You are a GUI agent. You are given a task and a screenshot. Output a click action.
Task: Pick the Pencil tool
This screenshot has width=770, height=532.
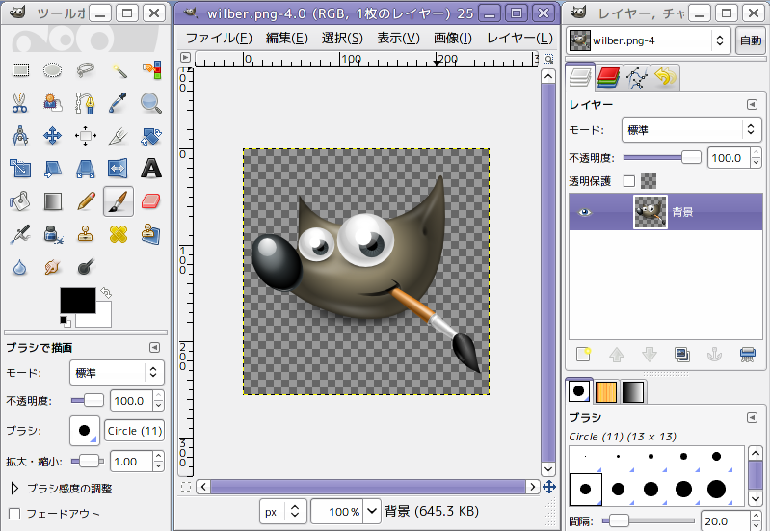point(86,201)
